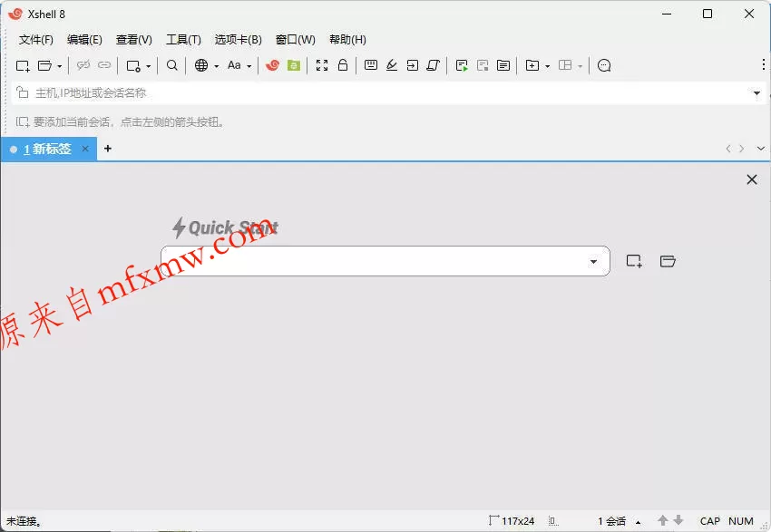Click the next tab right chevron

[x=741, y=149]
